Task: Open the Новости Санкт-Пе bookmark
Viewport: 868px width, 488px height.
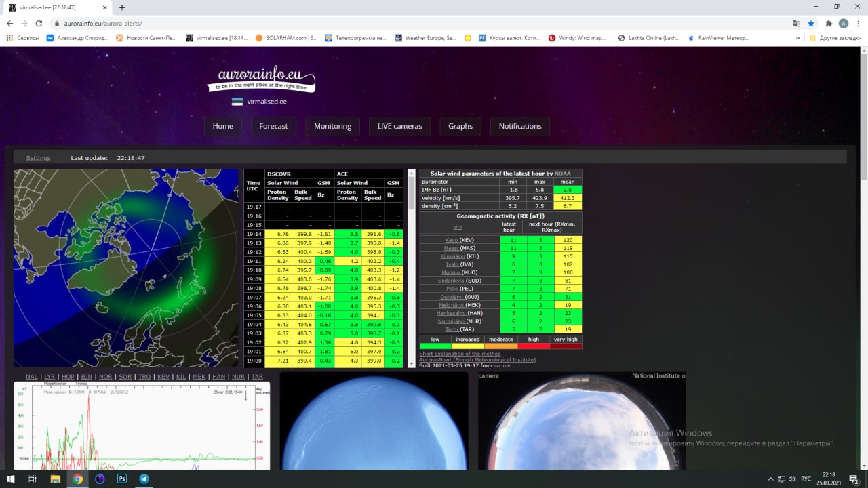Action: 147,38
